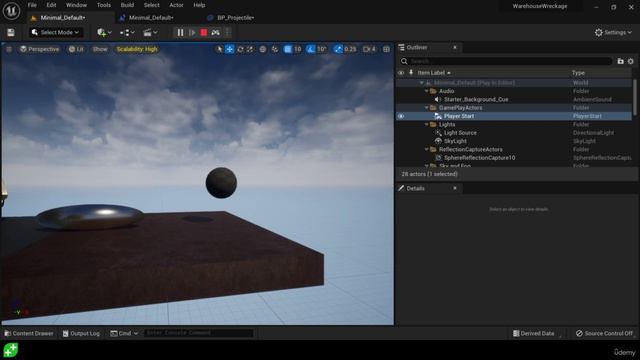The height and width of the screenshot is (360, 640).
Task: Click the Unreal Engine logo icon
Action: point(11,11)
